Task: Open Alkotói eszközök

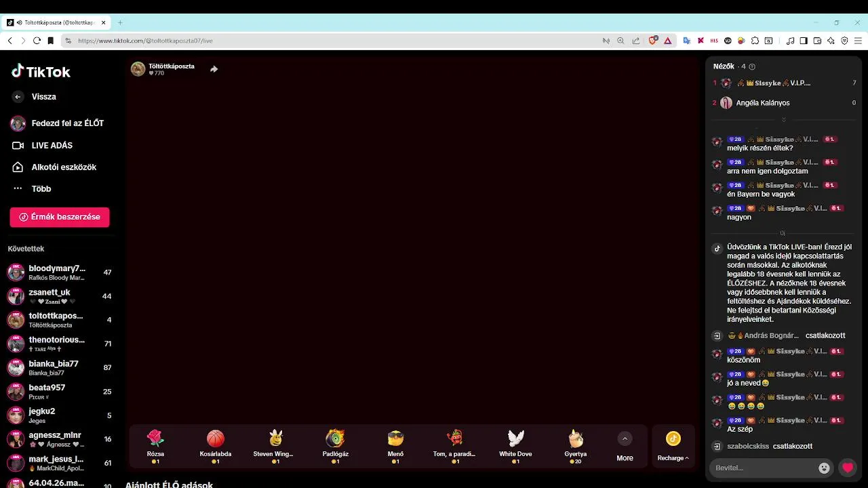Action: pos(54,167)
